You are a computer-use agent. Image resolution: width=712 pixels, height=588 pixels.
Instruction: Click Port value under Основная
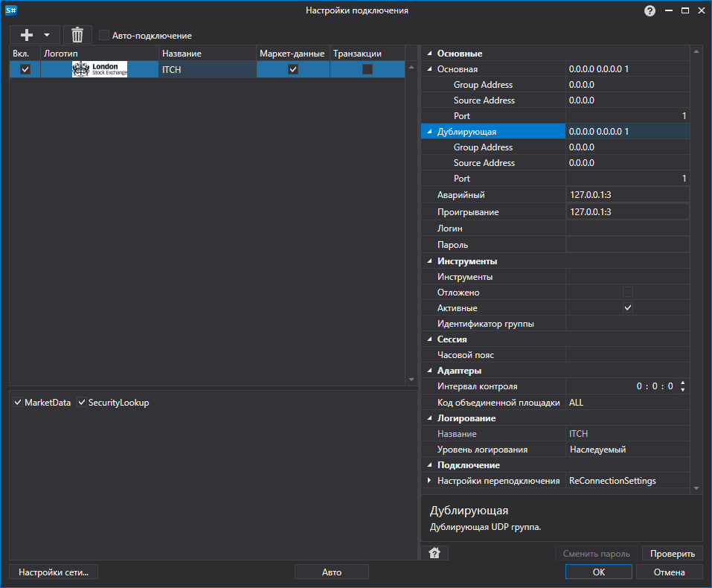tap(627, 116)
